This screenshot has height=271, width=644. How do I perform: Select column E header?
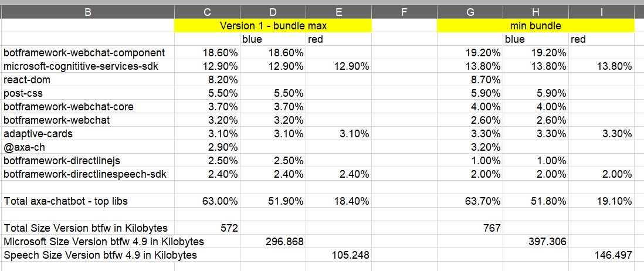[x=339, y=12]
